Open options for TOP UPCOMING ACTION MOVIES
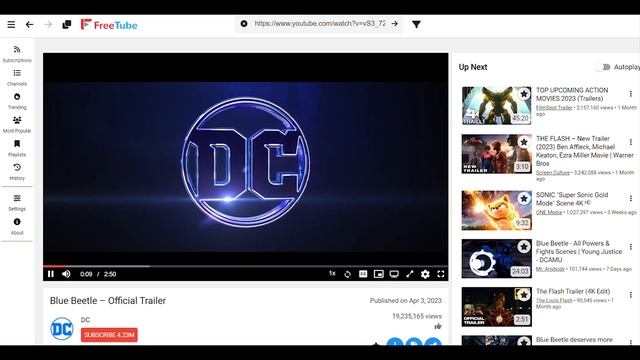Viewport: 640px width, 360px height. [x=631, y=94]
